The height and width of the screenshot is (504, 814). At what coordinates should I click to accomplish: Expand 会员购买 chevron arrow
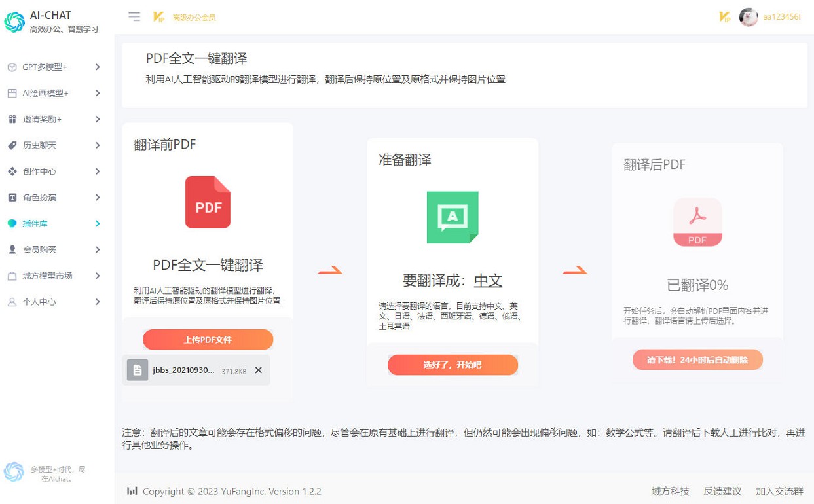(98, 249)
